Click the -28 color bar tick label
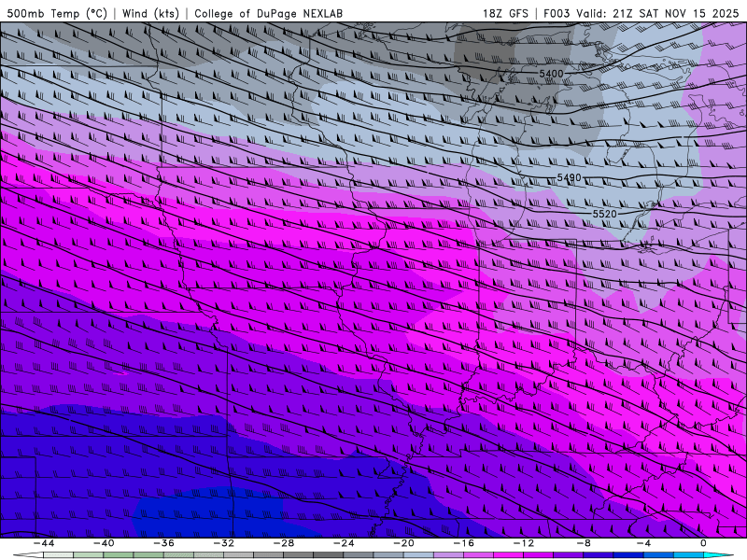The width and height of the screenshot is (747, 560). pyautogui.click(x=284, y=543)
